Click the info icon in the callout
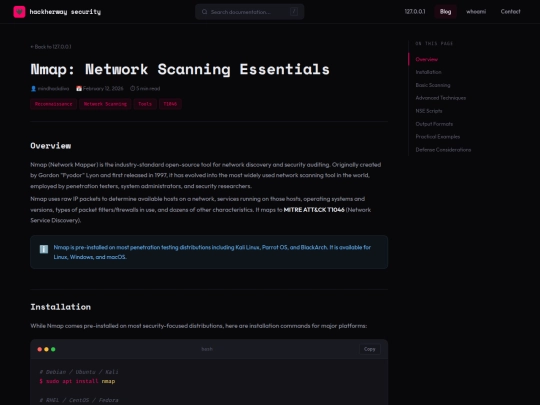 [x=44, y=249]
